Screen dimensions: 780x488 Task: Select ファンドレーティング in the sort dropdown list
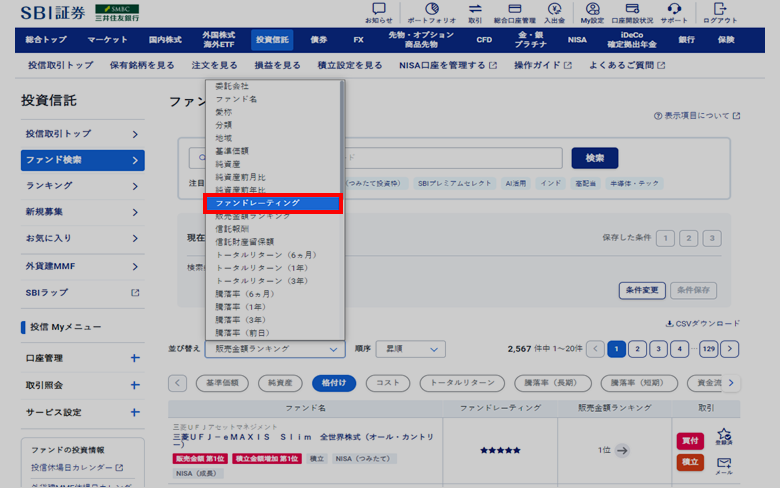pyautogui.click(x=274, y=203)
